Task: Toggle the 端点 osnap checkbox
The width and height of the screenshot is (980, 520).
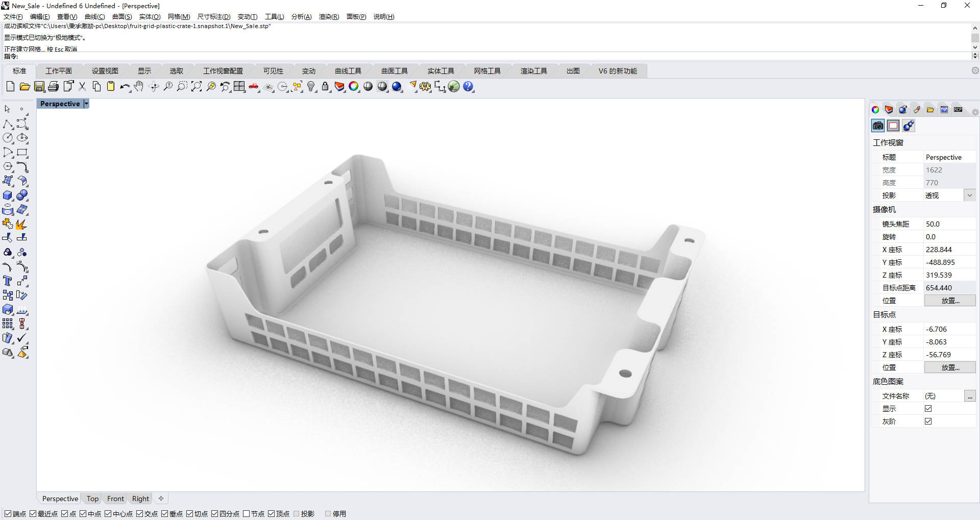Action: (x=8, y=514)
